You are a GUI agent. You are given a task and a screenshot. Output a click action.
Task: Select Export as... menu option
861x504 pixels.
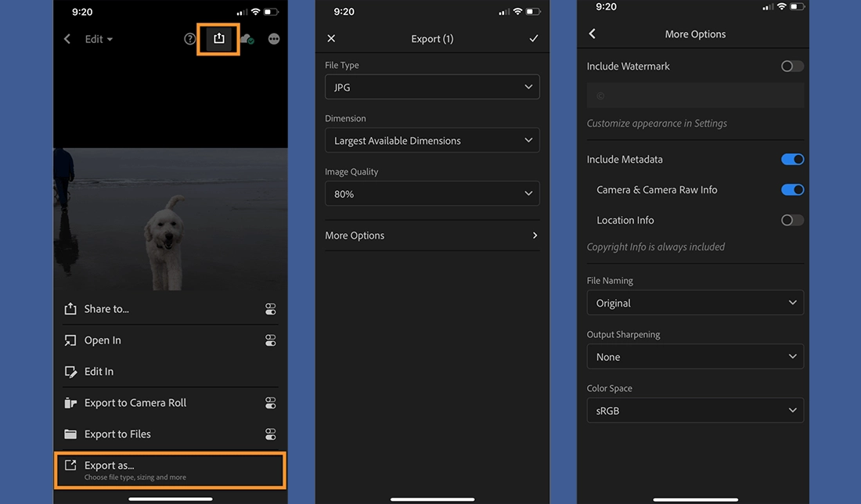170,470
